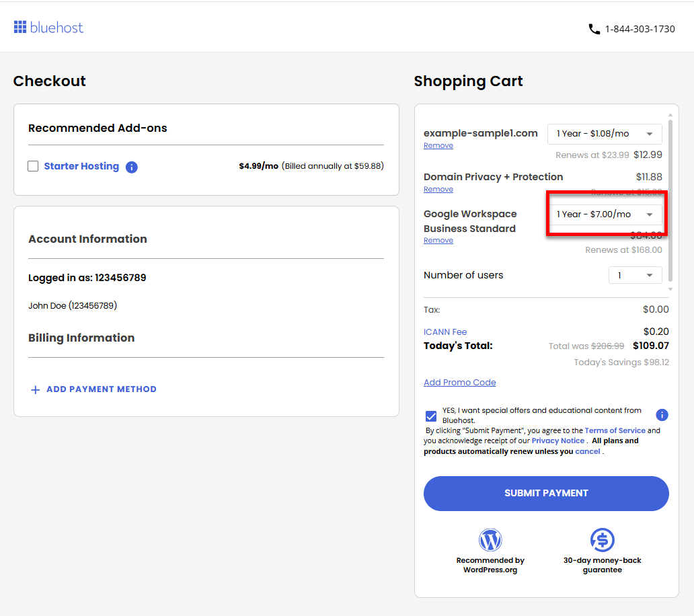Click the WordPress logo icon
This screenshot has height=616, width=694.
point(490,540)
